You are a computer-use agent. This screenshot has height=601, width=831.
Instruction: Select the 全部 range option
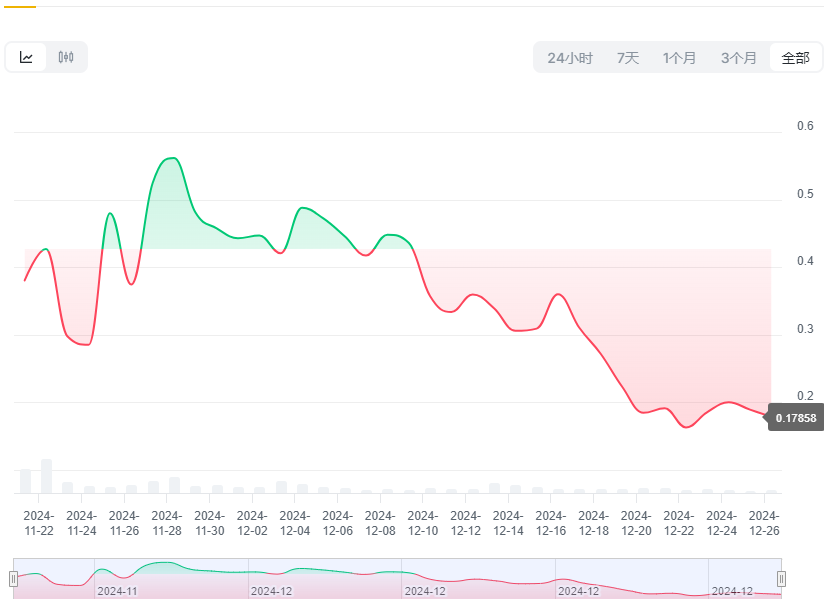[x=795, y=58]
